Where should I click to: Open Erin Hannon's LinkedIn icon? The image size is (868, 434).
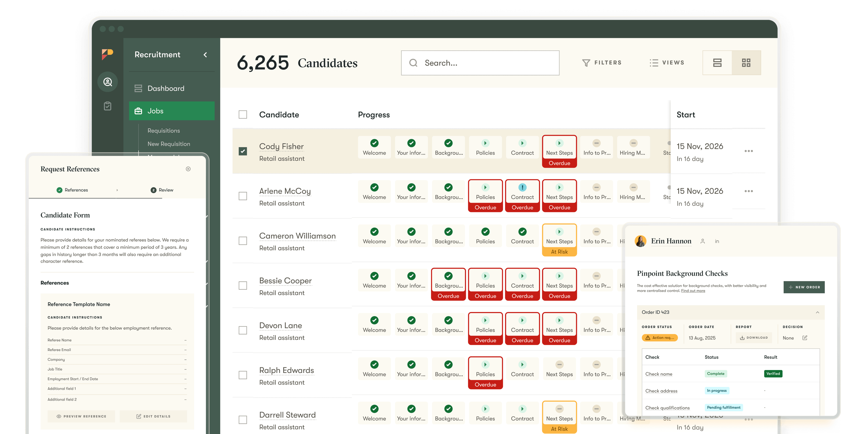(x=717, y=241)
